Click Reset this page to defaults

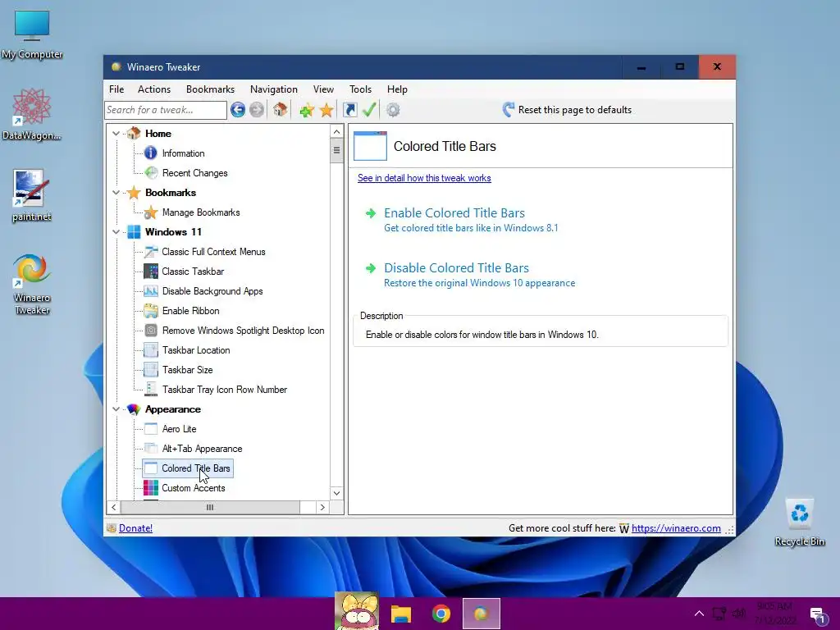(x=568, y=110)
